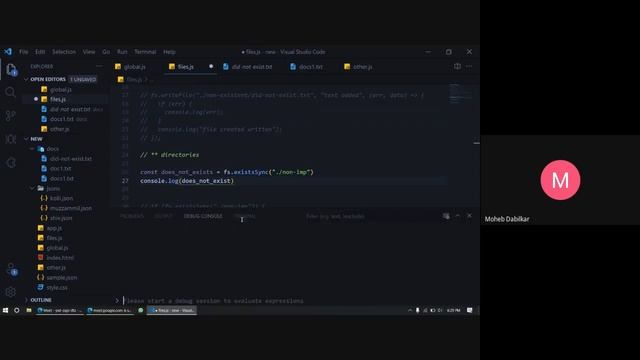Open Explorer more actions ellipsis
This screenshot has height=360, width=640.
tap(99, 66)
